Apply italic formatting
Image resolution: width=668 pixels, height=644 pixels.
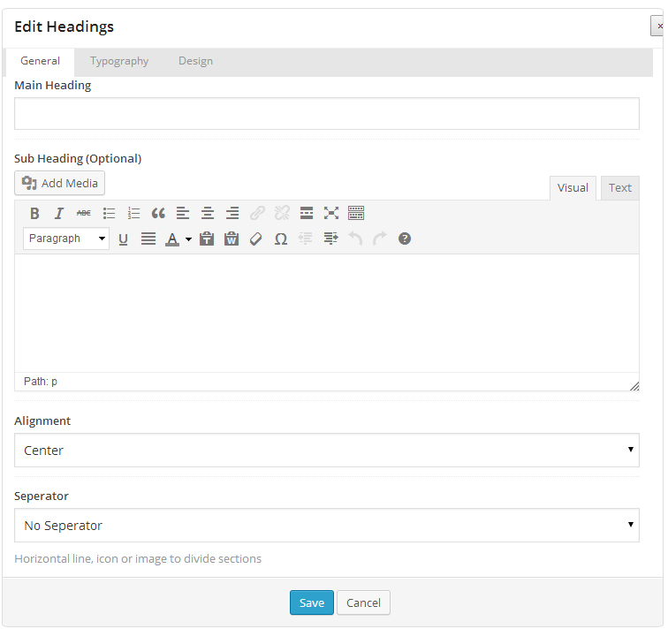click(x=59, y=213)
